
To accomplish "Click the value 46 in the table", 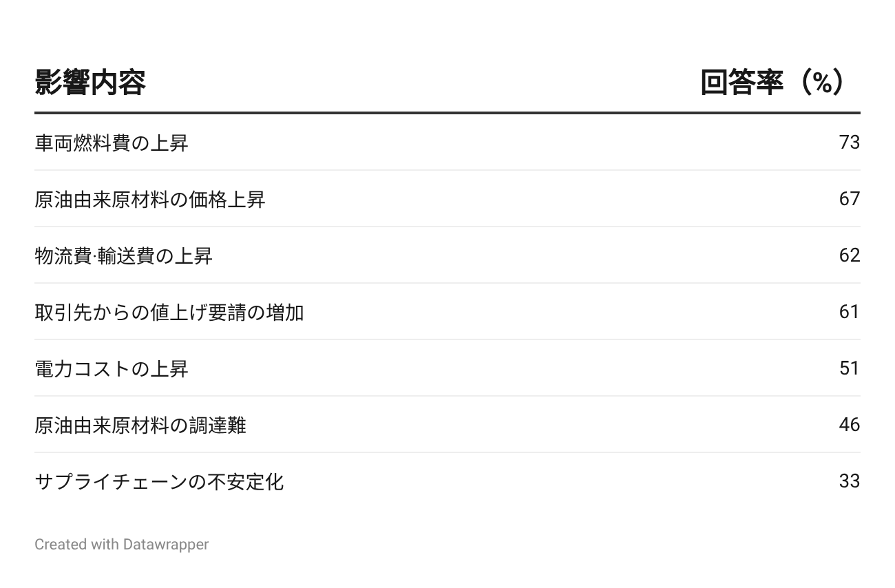I will pos(849,425).
